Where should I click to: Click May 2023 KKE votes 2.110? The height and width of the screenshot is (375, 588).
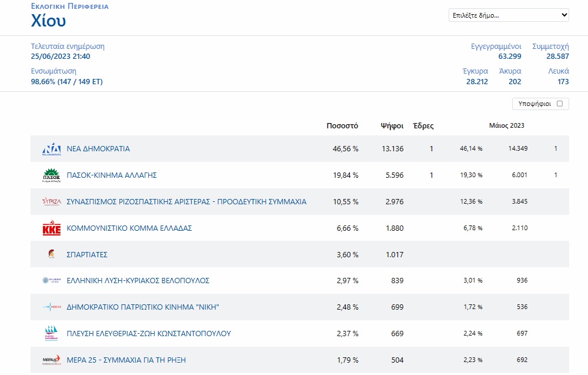tap(520, 228)
